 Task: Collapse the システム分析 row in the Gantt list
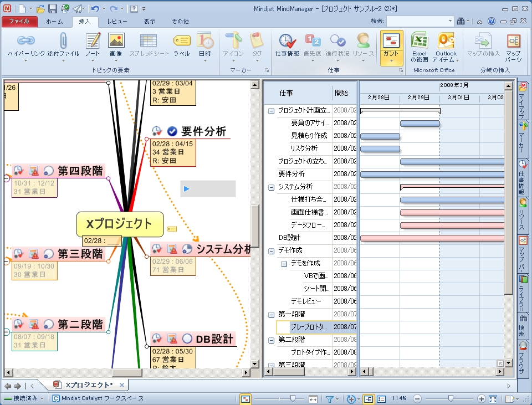(x=271, y=187)
